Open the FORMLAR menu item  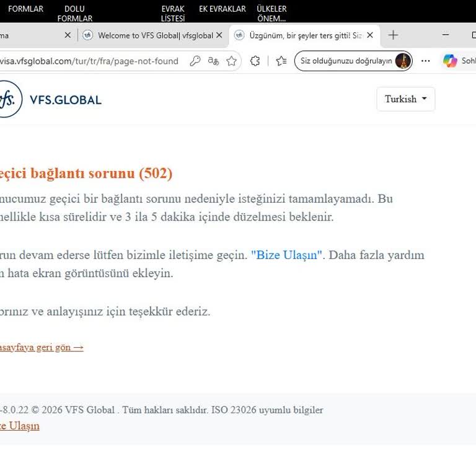(26, 9)
